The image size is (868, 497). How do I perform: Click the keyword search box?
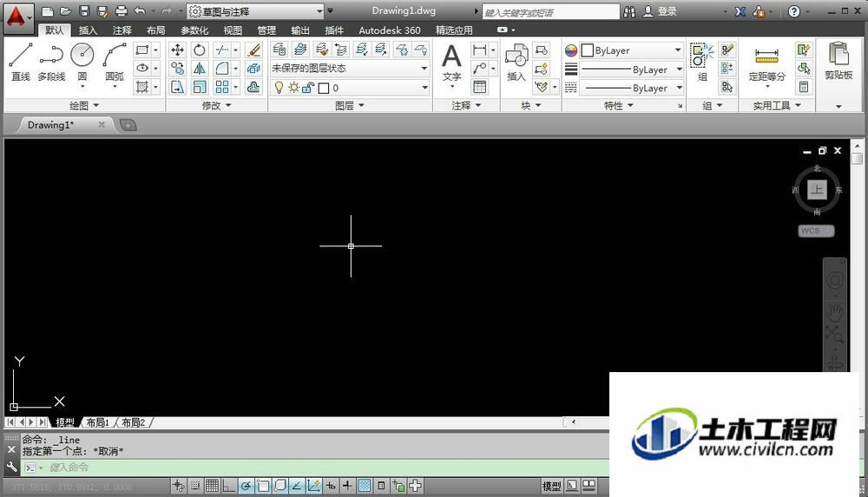pyautogui.click(x=551, y=11)
